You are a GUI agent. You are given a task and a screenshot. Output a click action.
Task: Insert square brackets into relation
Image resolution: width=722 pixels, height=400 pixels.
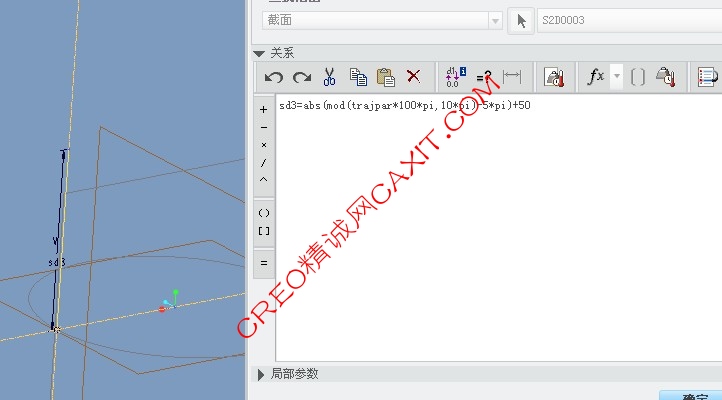pos(264,231)
